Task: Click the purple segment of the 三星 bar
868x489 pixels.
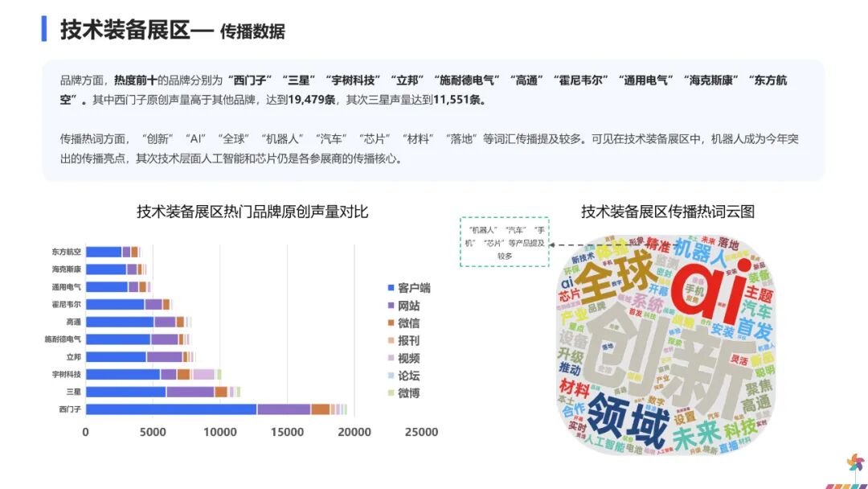Action: click(x=190, y=392)
